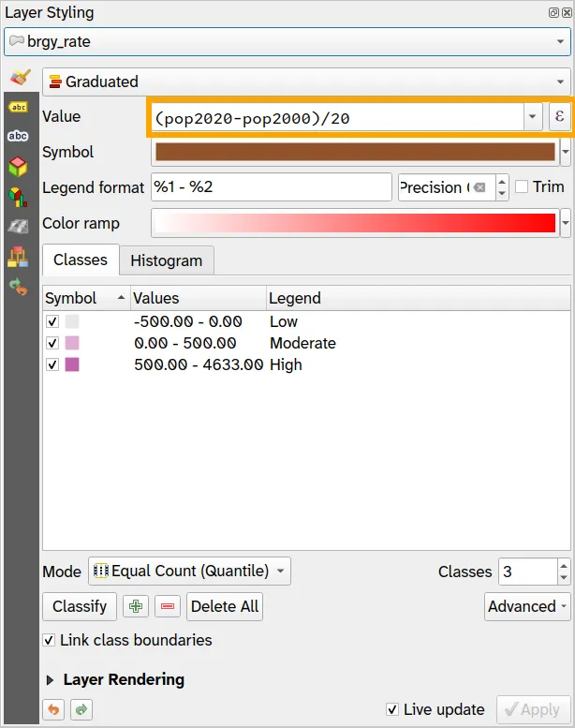575x728 pixels.
Task: Open the Diagrams tab with the pie chart icon
Action: (x=18, y=197)
